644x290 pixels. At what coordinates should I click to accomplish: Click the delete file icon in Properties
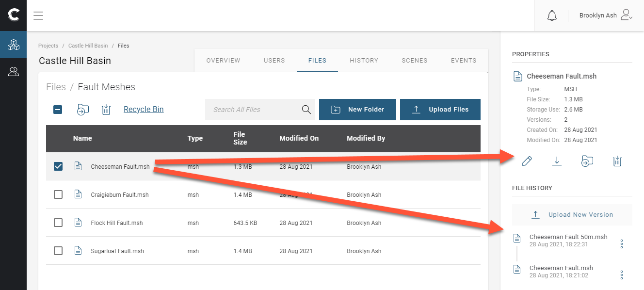click(x=617, y=161)
